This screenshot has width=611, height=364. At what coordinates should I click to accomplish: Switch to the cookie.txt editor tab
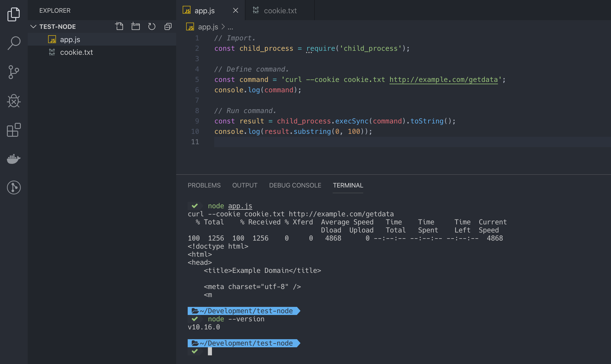[x=280, y=11]
